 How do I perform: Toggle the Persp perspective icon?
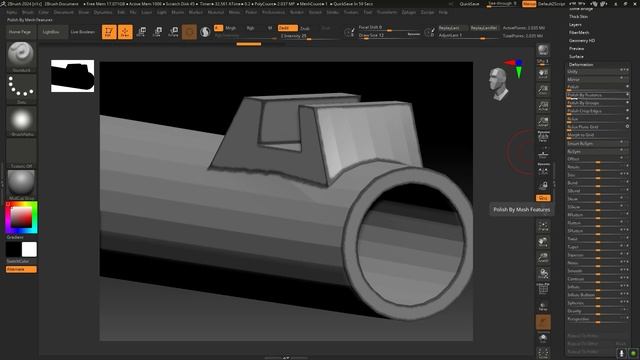543,137
